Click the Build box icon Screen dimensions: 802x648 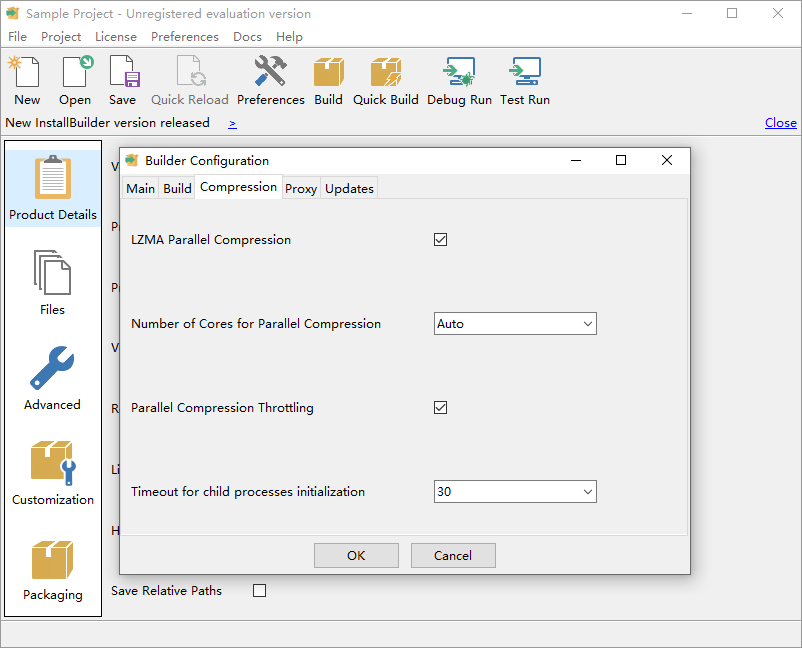pos(328,72)
